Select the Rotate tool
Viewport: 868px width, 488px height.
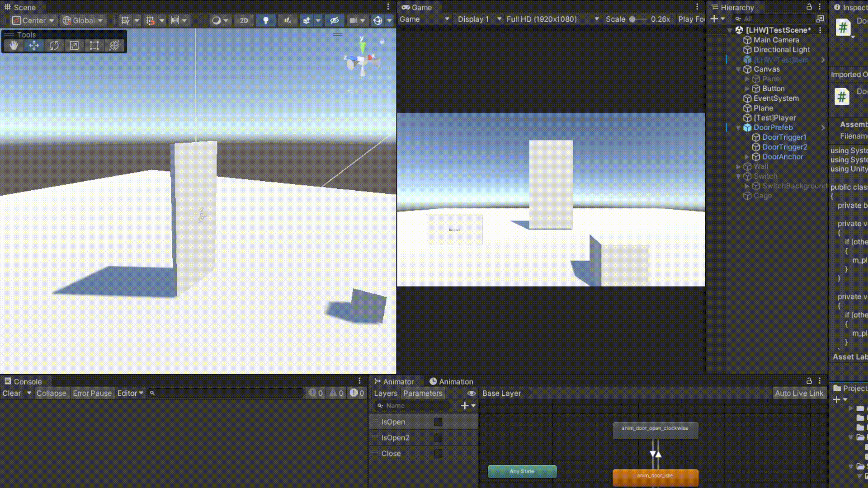coord(54,46)
